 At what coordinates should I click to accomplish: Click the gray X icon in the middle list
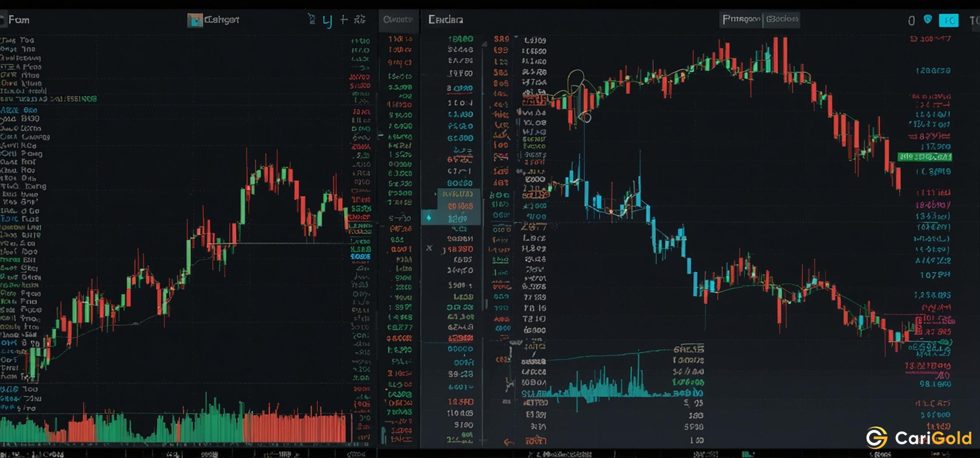point(429,248)
